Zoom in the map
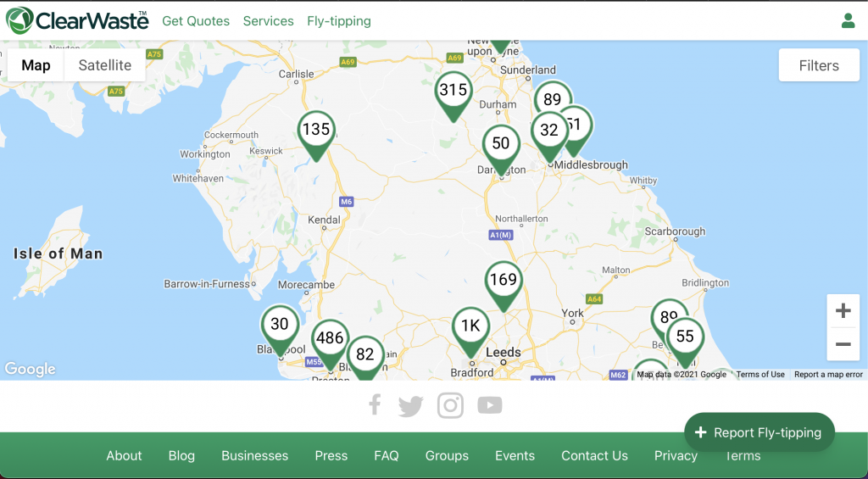The height and width of the screenshot is (479, 868). pyautogui.click(x=843, y=310)
